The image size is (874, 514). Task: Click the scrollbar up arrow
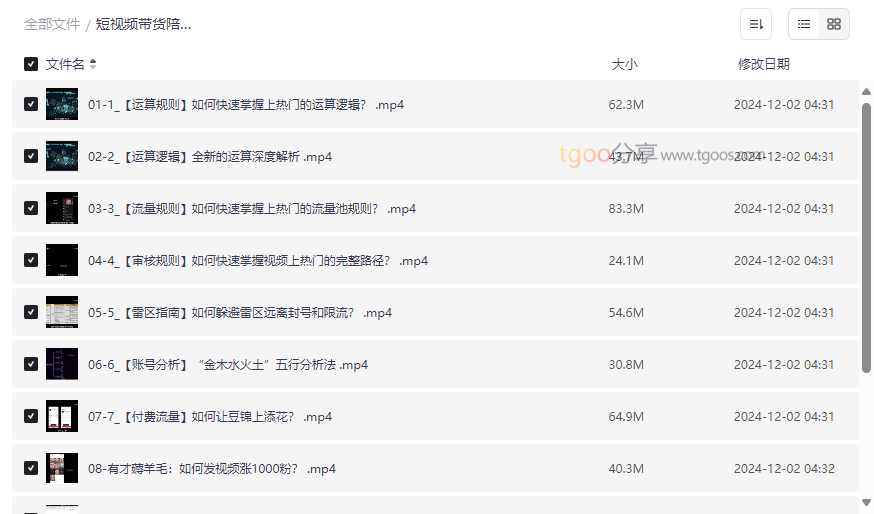(866, 91)
